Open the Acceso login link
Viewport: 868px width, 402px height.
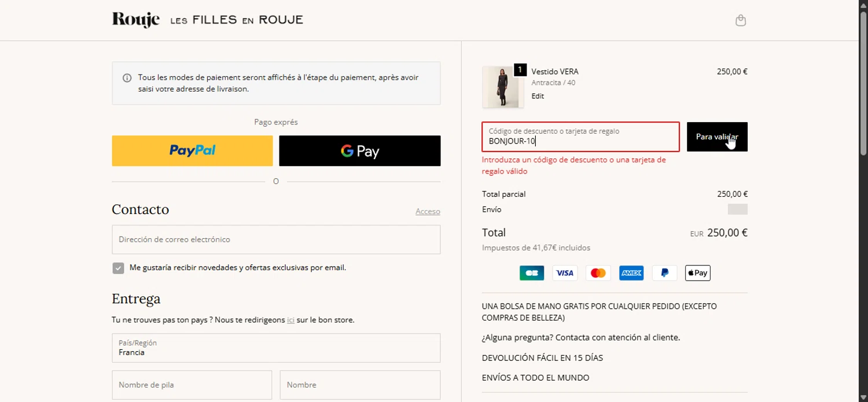click(428, 212)
